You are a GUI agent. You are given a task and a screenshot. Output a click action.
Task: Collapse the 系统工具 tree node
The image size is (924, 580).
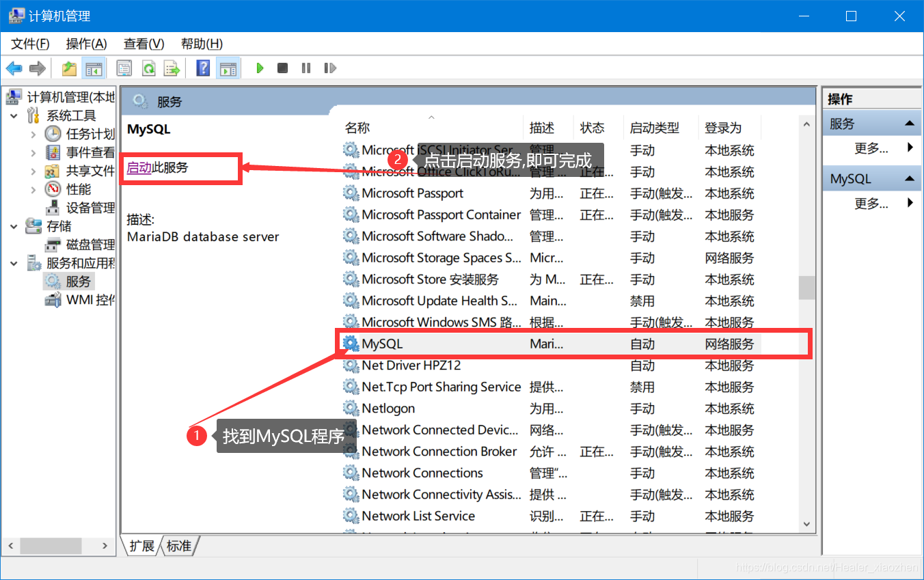pos(14,115)
